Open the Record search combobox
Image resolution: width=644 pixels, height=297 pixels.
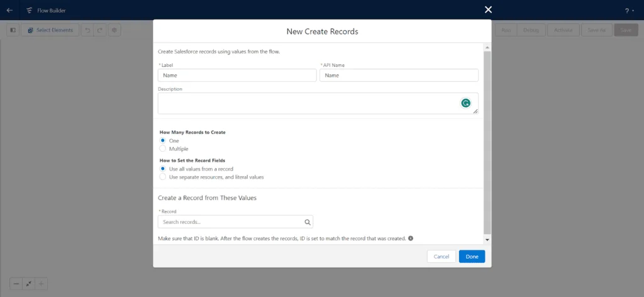click(x=235, y=222)
